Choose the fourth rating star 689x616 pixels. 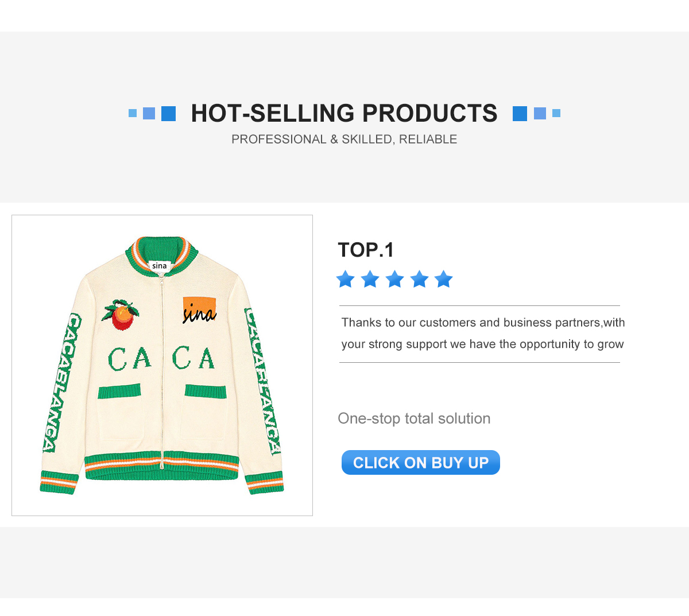click(x=420, y=279)
